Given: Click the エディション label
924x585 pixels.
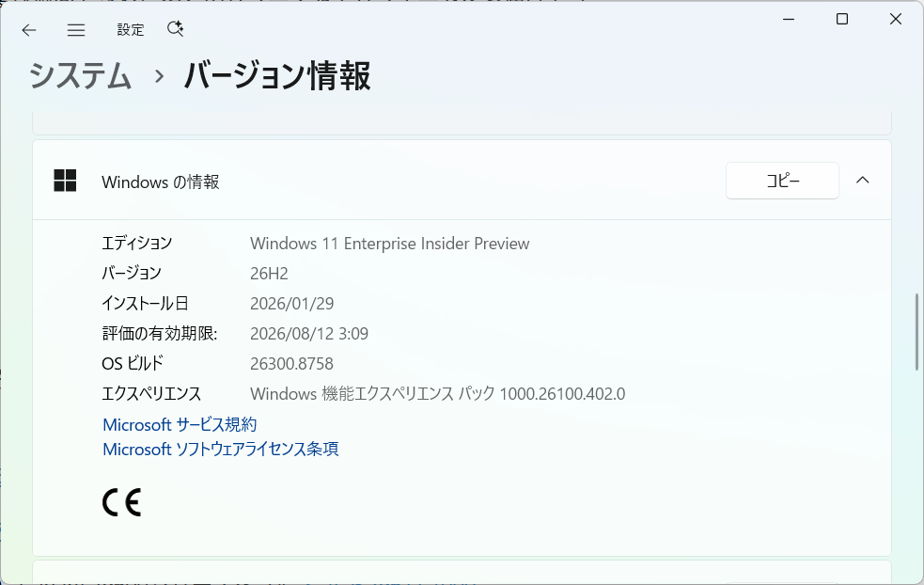Looking at the screenshot, I should tap(136, 243).
